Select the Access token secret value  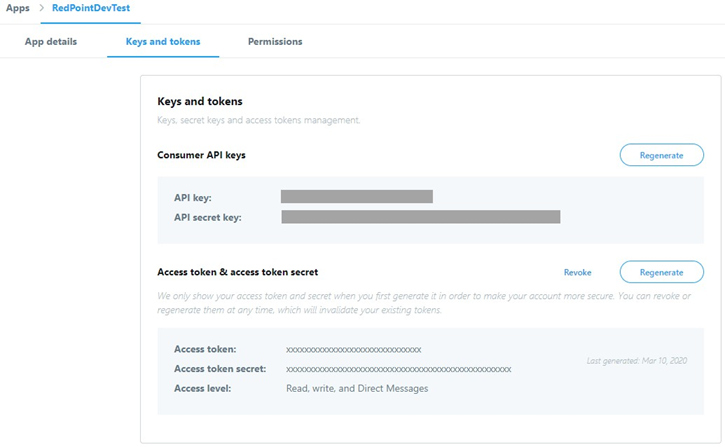(398, 369)
